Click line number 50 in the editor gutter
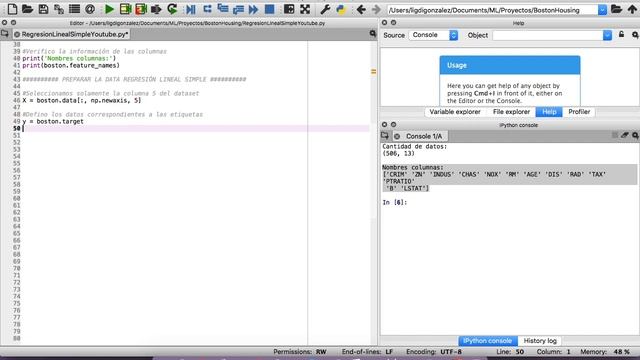This screenshot has height=360, width=640. 16,128
